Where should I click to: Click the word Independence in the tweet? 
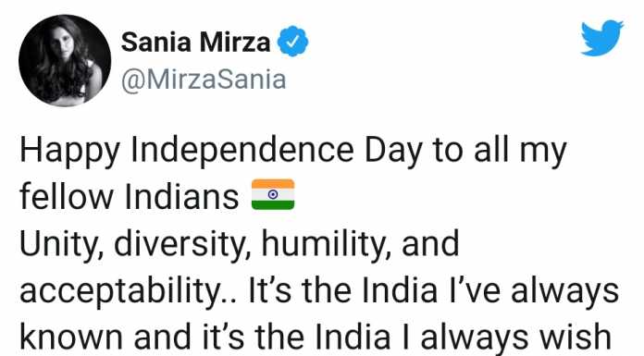pos(242,150)
